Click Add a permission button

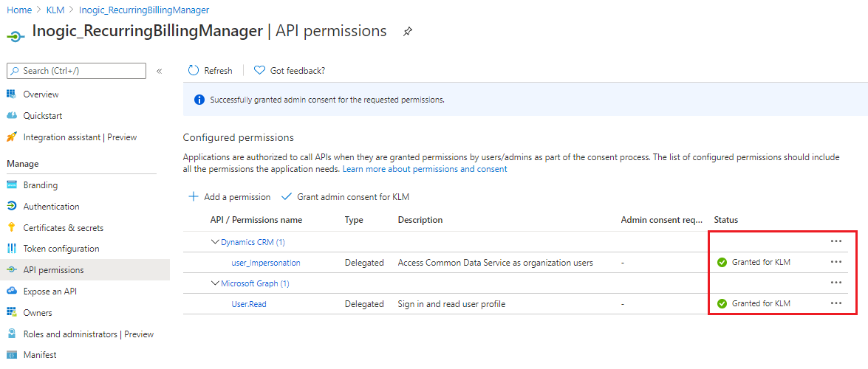pyautogui.click(x=229, y=196)
